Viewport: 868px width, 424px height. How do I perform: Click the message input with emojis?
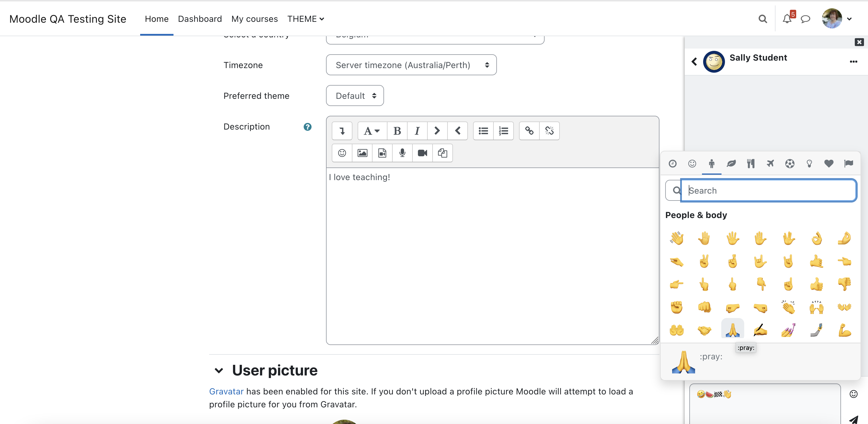(765, 404)
